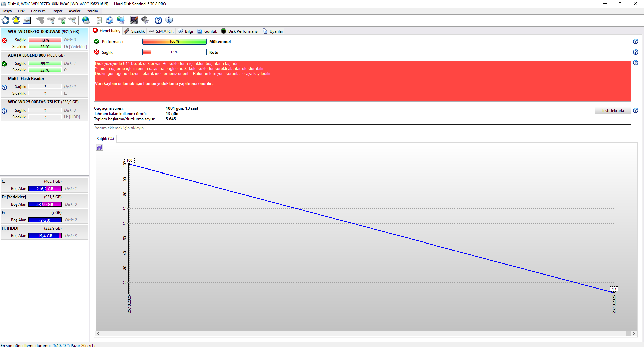Image resolution: width=644 pixels, height=347 pixels.
Task: Select the Sağlık (%) graph tab
Action: pyautogui.click(x=105, y=139)
